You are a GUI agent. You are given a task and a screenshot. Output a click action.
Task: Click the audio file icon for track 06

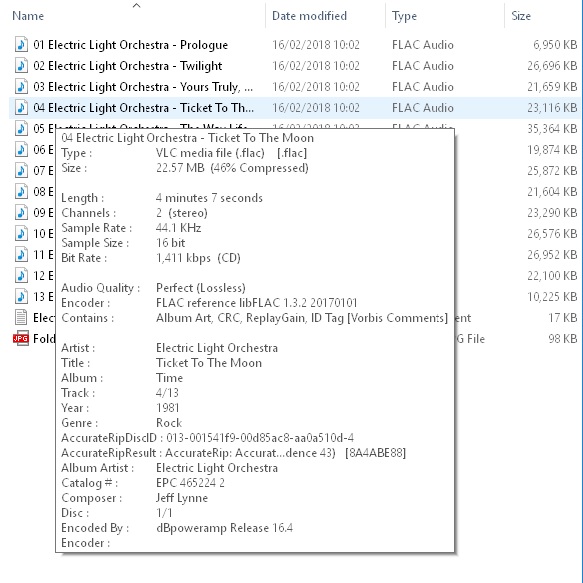coord(21,149)
